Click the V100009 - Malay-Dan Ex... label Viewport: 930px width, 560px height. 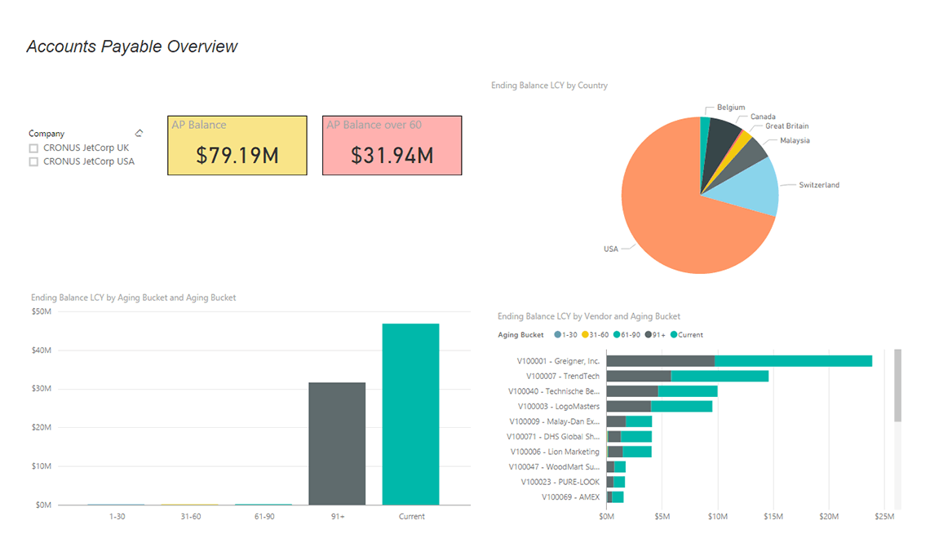pyautogui.click(x=555, y=421)
